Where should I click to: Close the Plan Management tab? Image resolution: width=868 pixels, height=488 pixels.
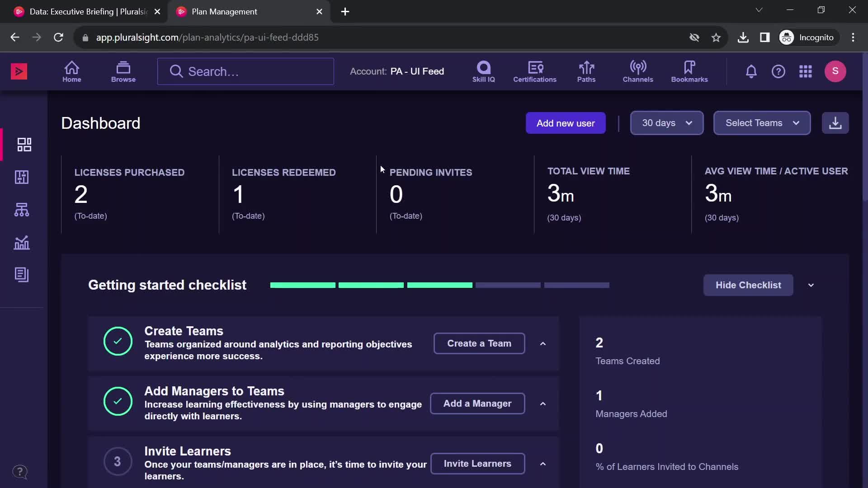coord(319,12)
